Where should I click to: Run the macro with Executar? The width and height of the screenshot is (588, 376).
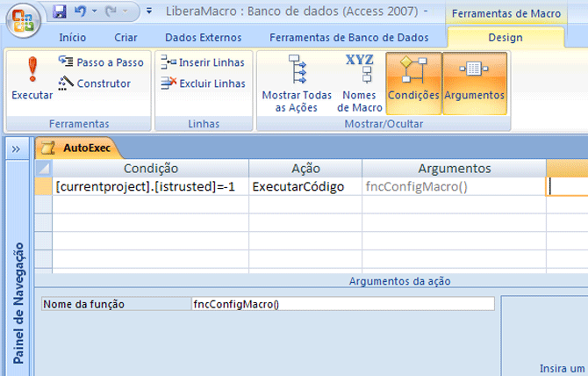[32, 79]
